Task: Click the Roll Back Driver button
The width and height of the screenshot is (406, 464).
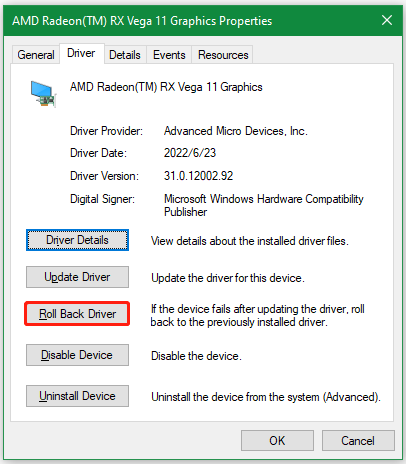Action: pyautogui.click(x=77, y=314)
